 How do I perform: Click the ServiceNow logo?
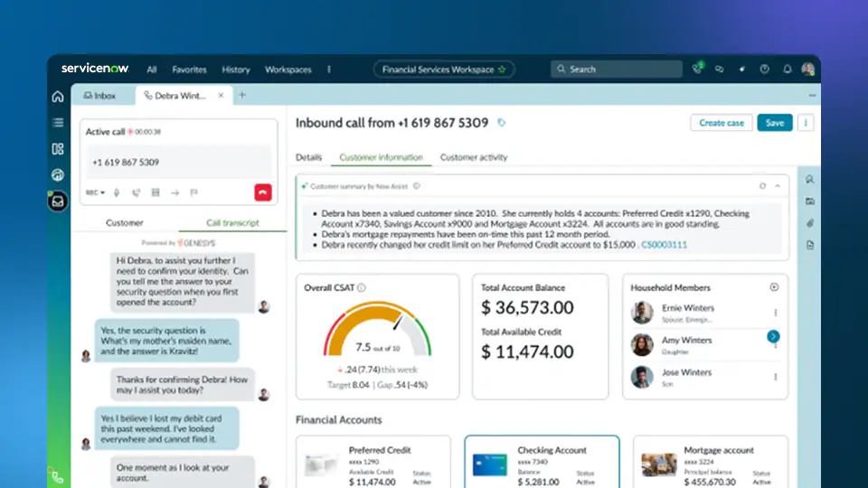95,69
